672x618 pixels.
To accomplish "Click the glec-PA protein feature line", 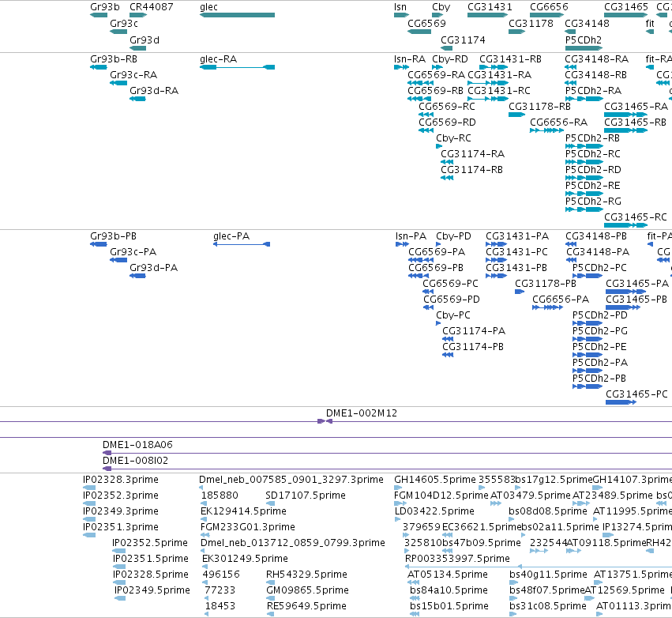I will (242, 244).
